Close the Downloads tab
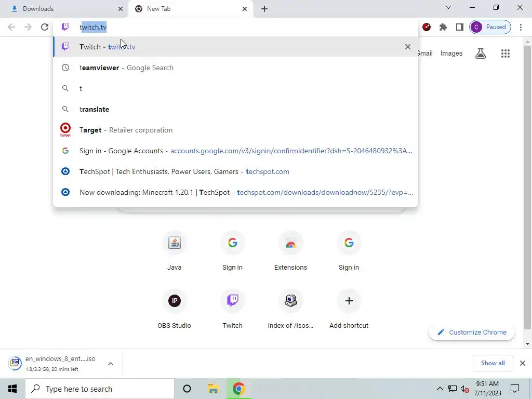 [x=121, y=9]
